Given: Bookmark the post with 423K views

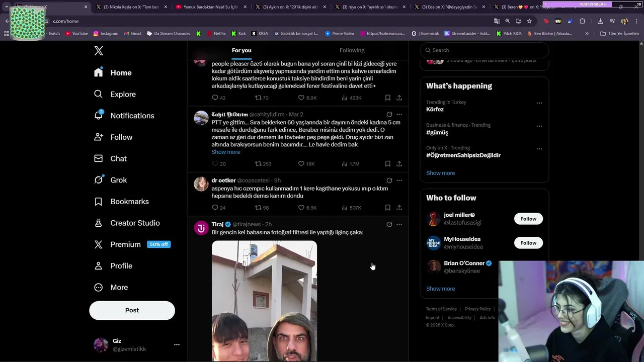Looking at the screenshot, I should point(387,98).
